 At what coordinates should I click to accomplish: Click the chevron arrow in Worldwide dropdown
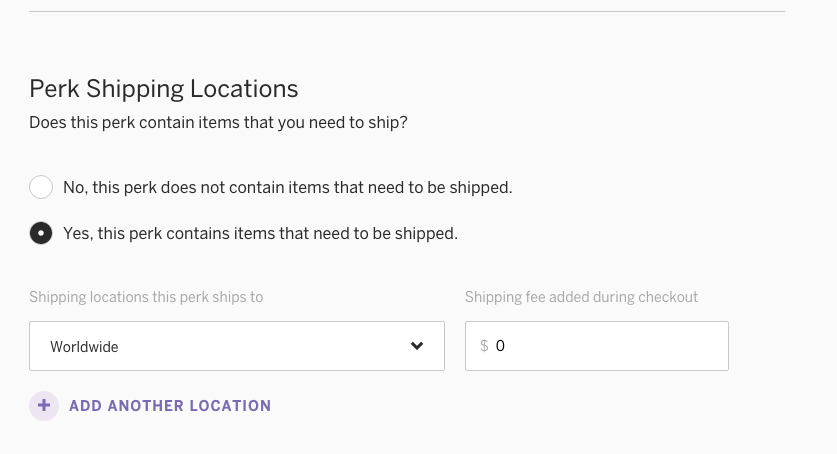point(417,346)
